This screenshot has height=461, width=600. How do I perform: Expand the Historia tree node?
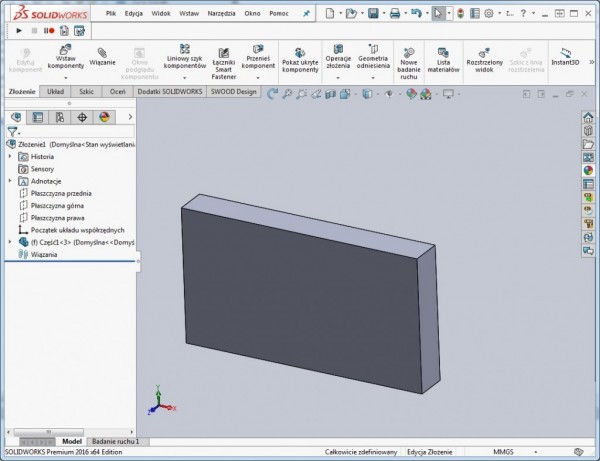tap(10, 156)
